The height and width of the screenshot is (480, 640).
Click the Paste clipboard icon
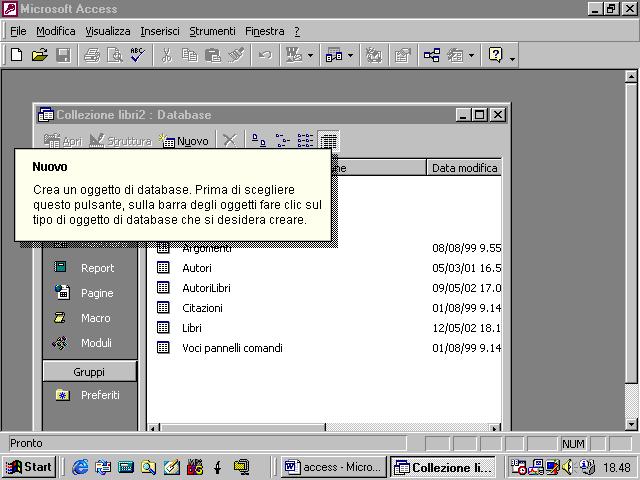click(x=213, y=55)
